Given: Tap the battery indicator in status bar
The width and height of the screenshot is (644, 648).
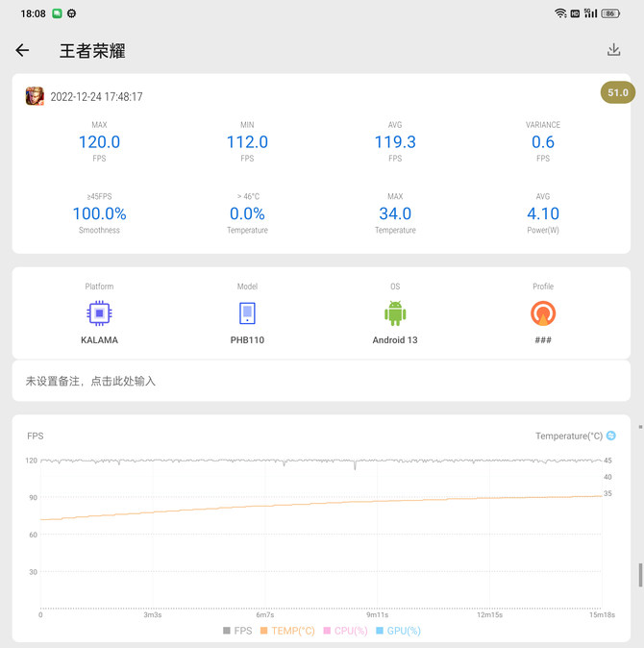Looking at the screenshot, I should click(x=609, y=13).
